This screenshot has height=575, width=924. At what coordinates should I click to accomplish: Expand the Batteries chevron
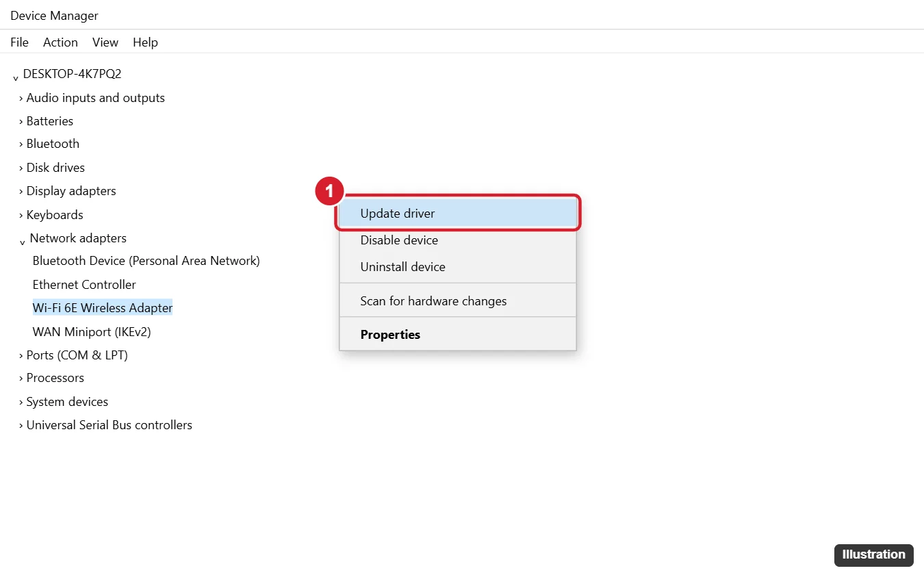(x=21, y=122)
